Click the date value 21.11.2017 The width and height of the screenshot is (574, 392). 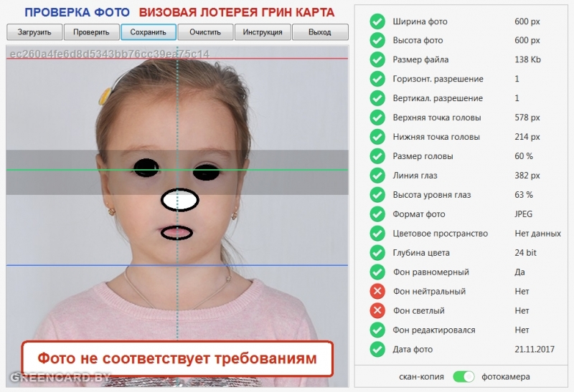point(535,349)
